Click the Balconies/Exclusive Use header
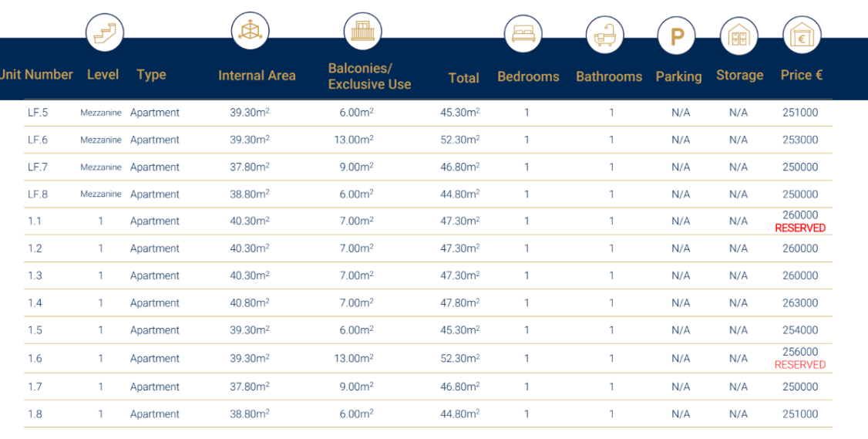This screenshot has height=439, width=868. (369, 76)
